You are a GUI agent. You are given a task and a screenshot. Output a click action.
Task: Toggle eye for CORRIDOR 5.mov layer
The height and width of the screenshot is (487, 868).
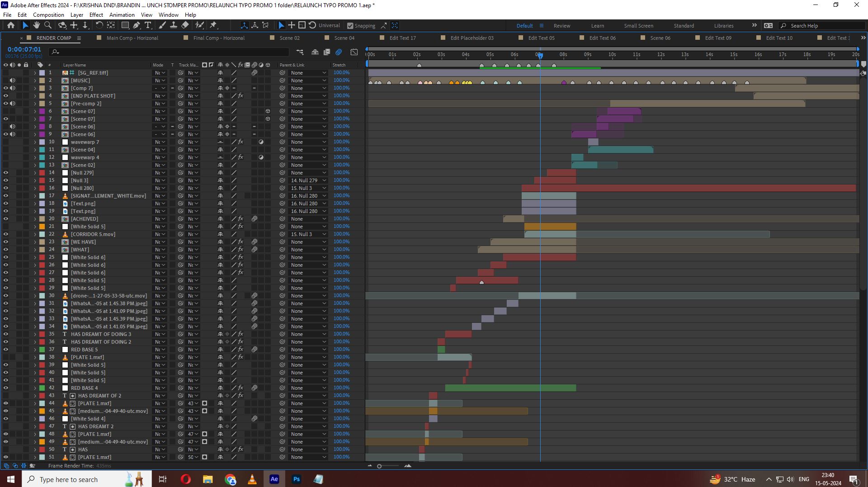pos(6,234)
